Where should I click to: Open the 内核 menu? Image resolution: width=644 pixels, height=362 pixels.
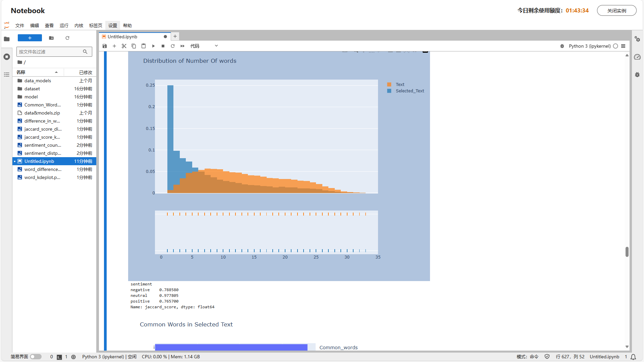(x=79, y=26)
